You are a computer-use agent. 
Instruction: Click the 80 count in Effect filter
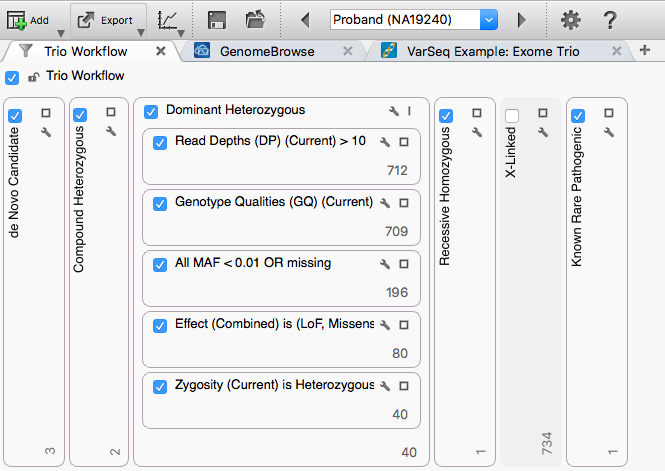[400, 354]
